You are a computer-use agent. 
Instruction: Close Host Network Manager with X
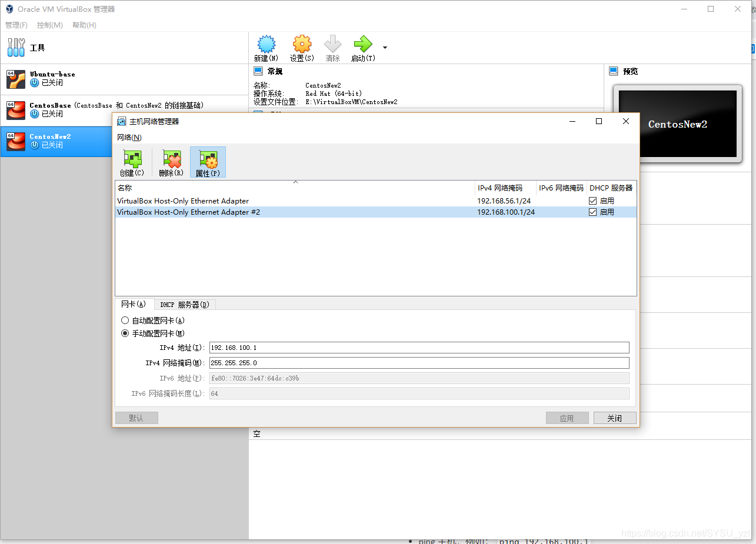tap(626, 121)
